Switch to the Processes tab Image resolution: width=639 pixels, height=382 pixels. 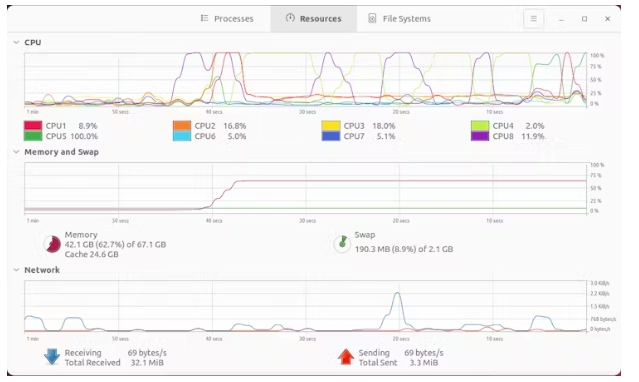[x=227, y=19]
